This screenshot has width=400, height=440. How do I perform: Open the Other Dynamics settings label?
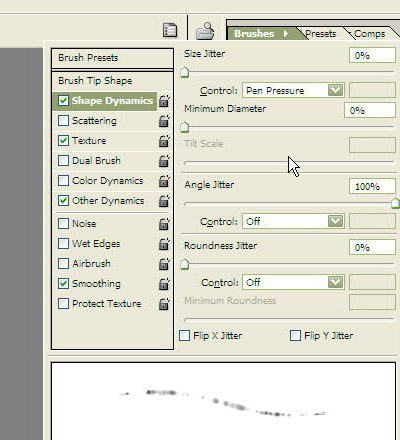(x=108, y=201)
